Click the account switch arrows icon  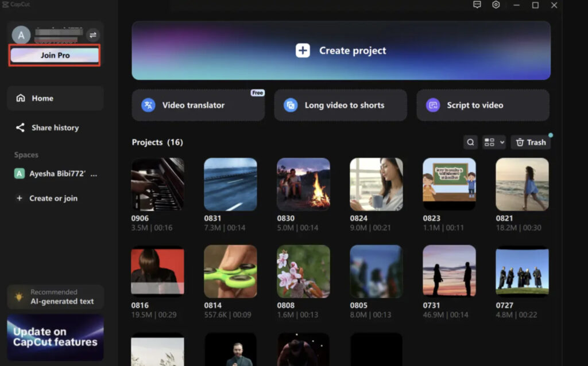(x=94, y=35)
